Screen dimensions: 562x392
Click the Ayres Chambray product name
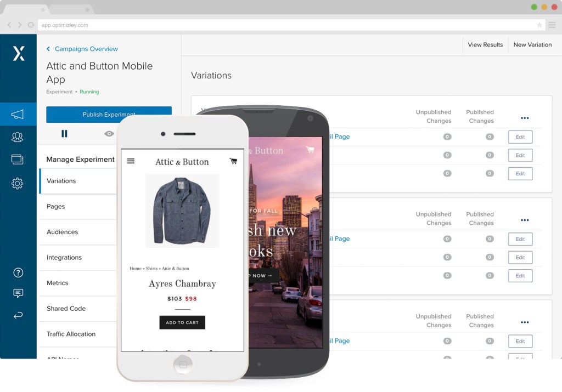[x=182, y=283]
